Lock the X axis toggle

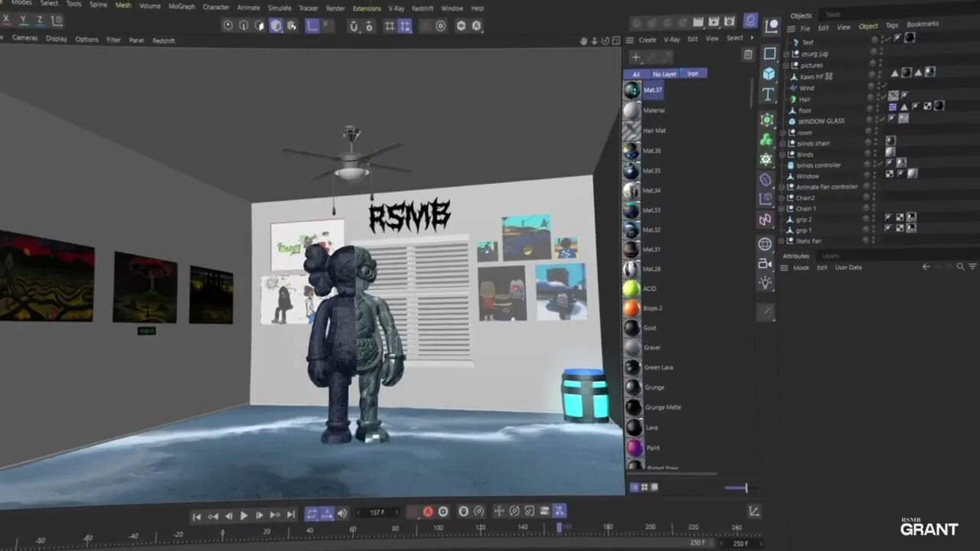pyautogui.click(x=6, y=19)
